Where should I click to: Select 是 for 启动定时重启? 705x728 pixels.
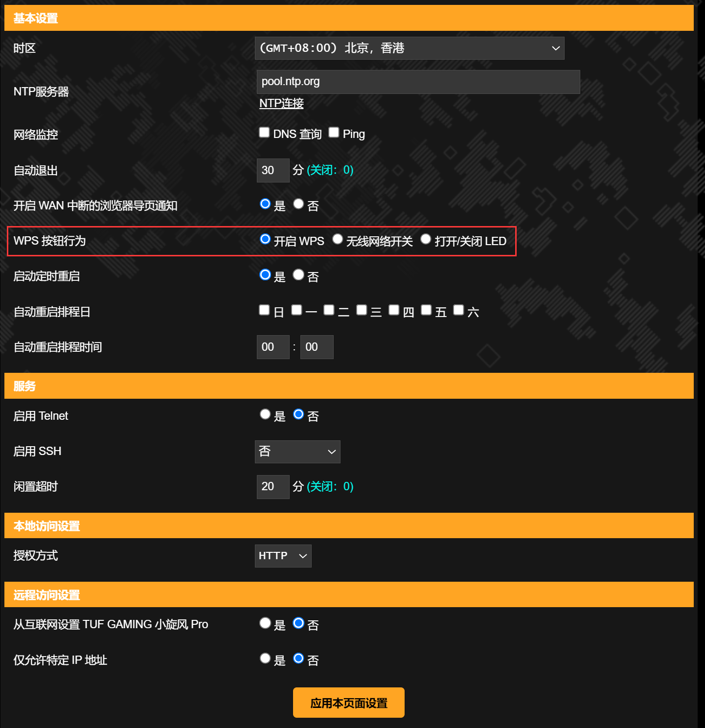tap(265, 275)
